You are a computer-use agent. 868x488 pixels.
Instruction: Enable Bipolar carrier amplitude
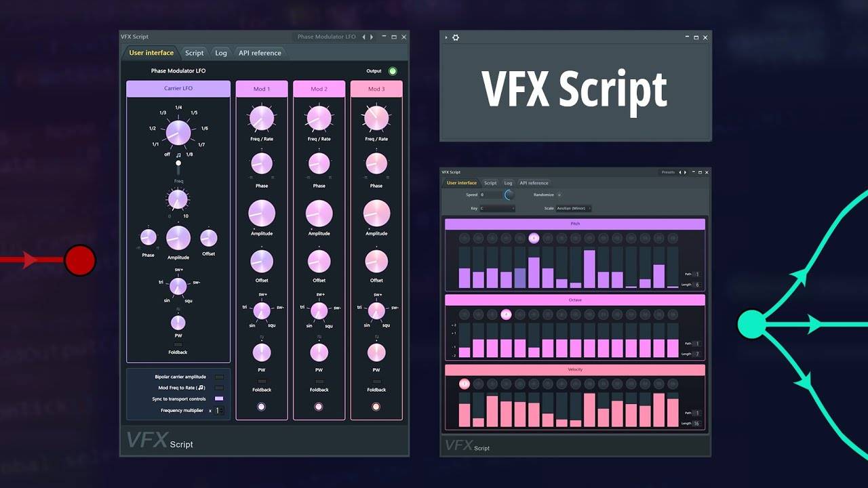click(x=220, y=377)
